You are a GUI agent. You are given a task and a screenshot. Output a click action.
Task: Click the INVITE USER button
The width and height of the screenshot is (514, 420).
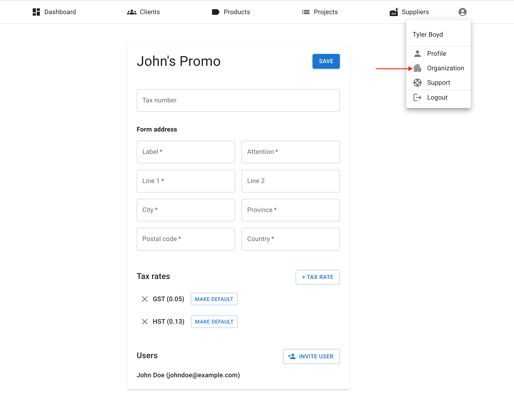click(311, 356)
